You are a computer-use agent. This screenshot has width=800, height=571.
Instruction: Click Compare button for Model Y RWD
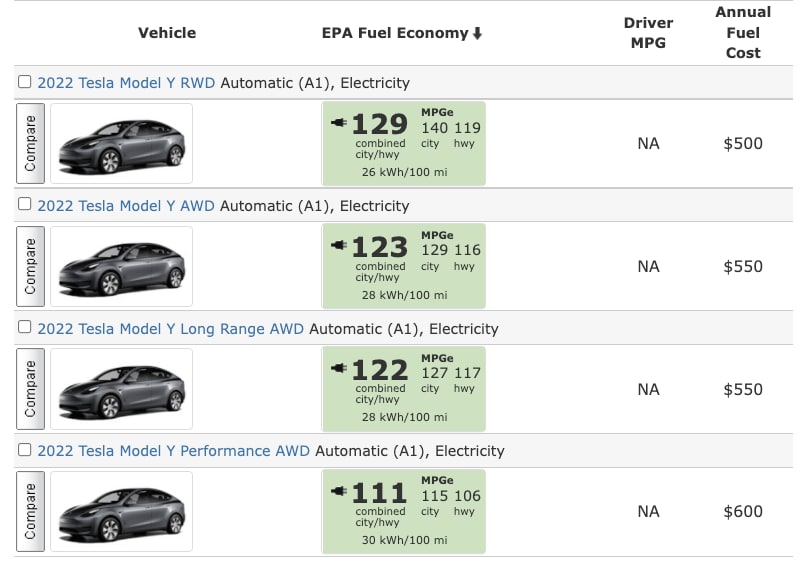coord(31,143)
